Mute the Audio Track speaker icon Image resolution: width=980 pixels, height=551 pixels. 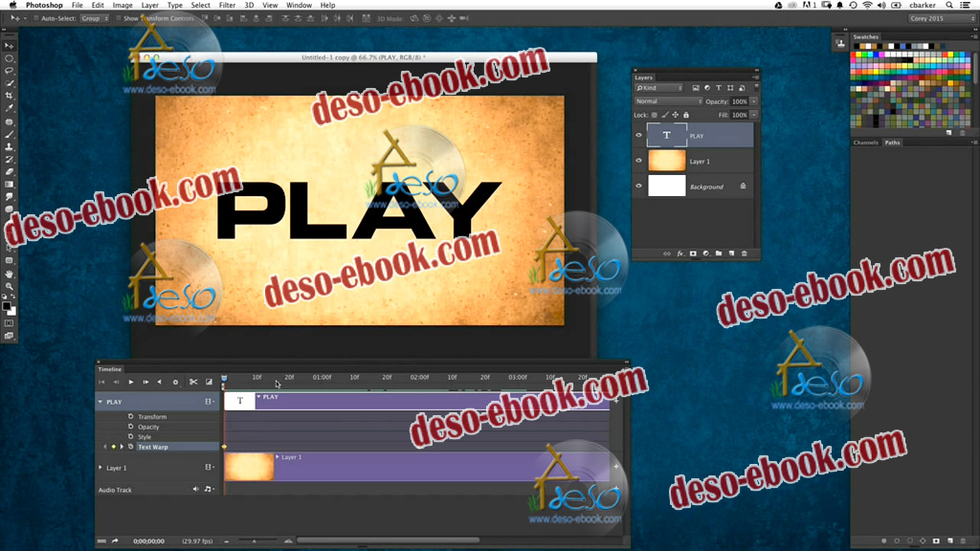coord(195,489)
